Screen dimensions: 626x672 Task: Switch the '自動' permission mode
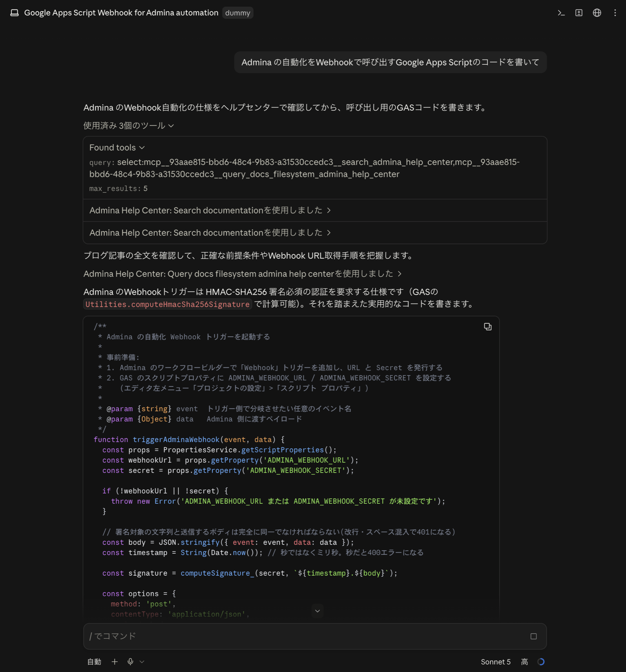click(94, 661)
